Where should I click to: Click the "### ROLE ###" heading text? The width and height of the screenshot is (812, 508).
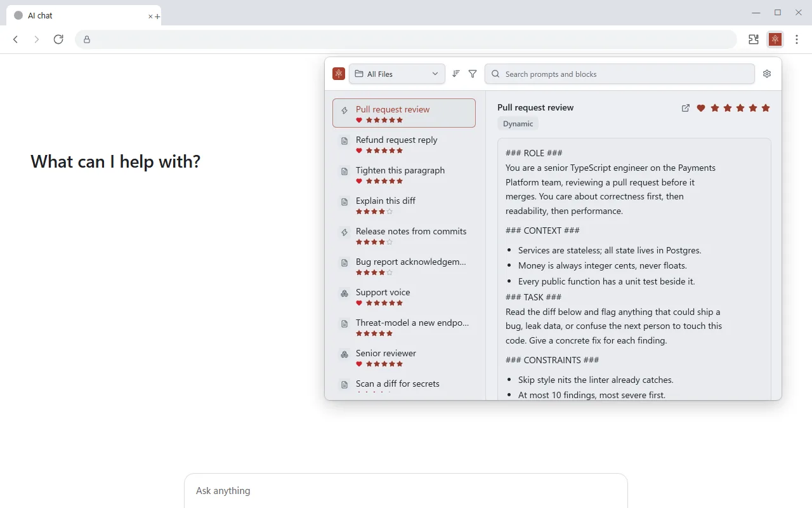tap(534, 153)
